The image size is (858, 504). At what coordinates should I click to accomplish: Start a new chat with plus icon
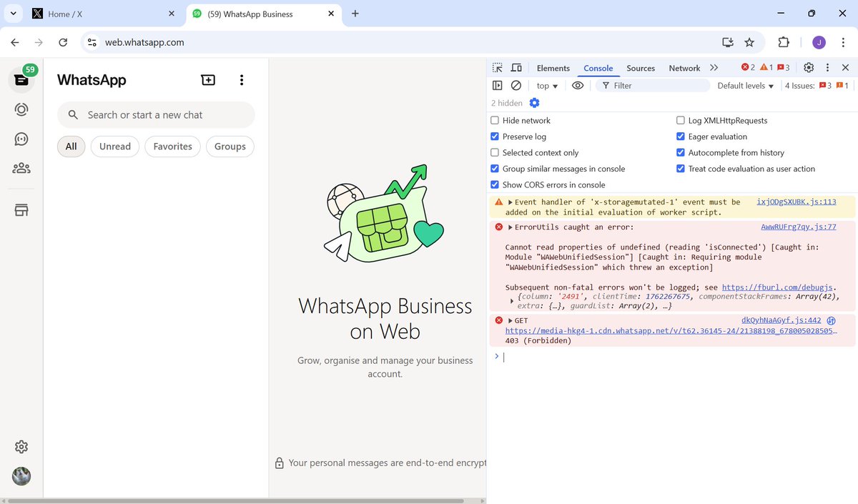(x=208, y=80)
